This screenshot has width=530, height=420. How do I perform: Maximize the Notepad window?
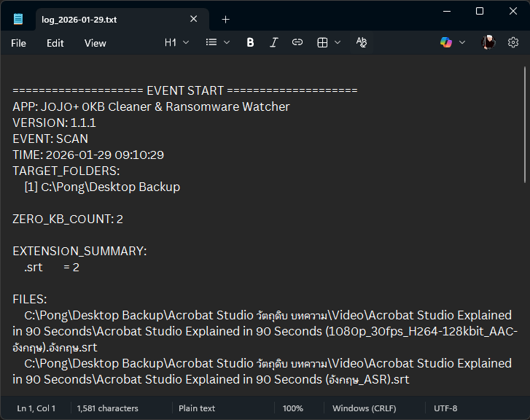[479, 11]
